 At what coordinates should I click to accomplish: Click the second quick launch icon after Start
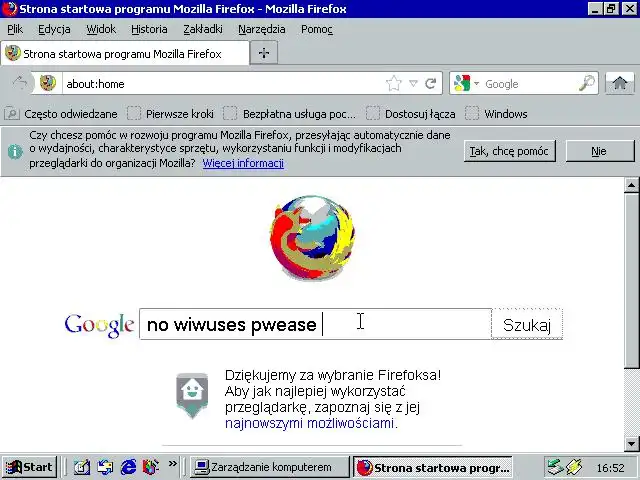click(105, 467)
